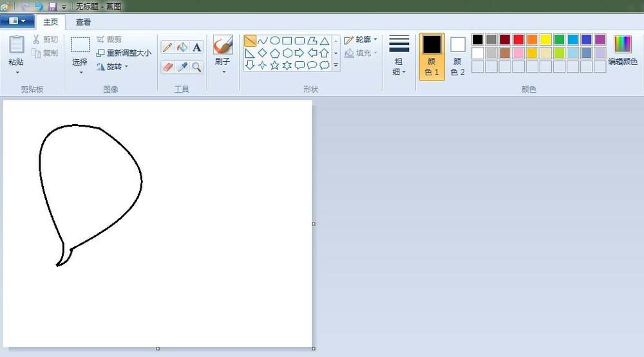
Task: Click the Copy (复制) button
Action: pos(46,53)
